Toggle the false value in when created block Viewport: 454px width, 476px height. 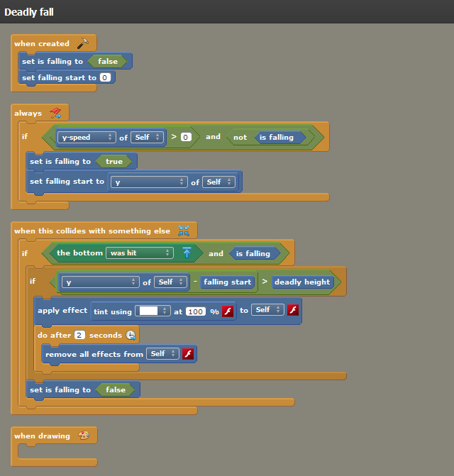pos(108,61)
